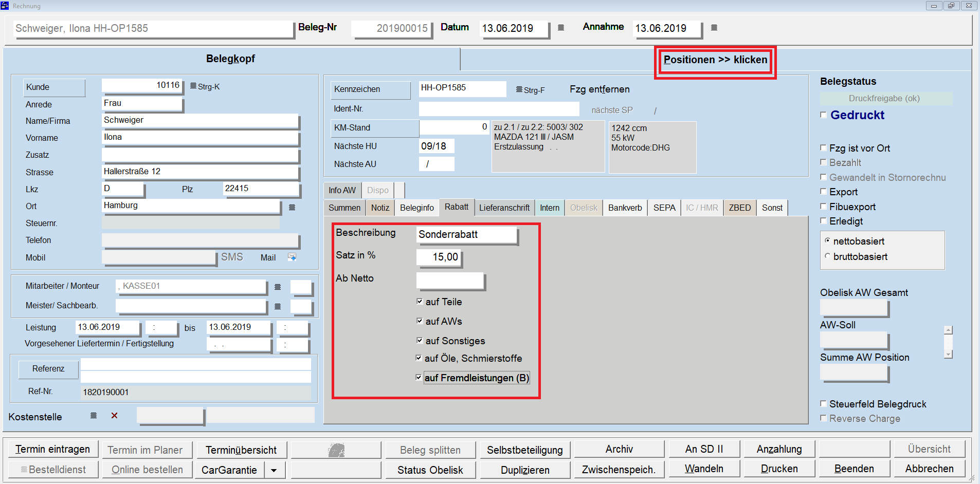Open list icon beside Meister/ Sachbearb.
The image size is (980, 484).
(278, 307)
